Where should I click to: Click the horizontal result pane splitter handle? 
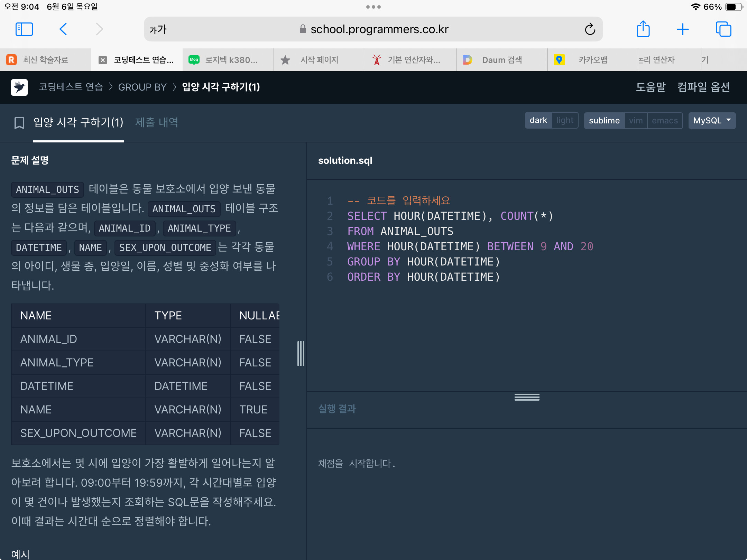[527, 397]
